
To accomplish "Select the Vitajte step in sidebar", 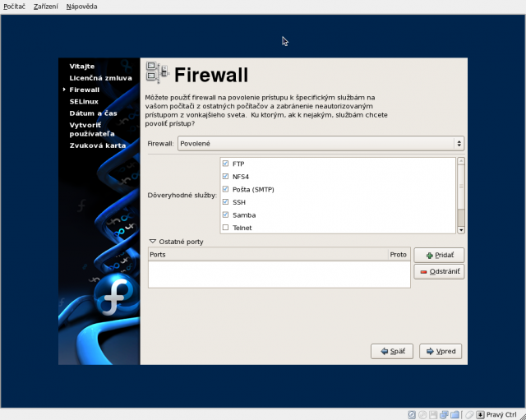I will (x=82, y=66).
